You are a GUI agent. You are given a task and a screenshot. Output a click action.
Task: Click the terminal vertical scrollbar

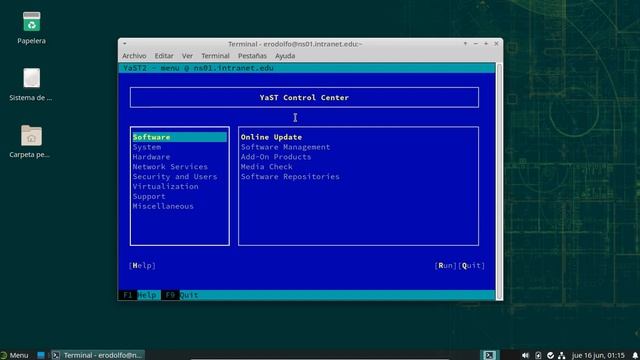click(x=499, y=181)
